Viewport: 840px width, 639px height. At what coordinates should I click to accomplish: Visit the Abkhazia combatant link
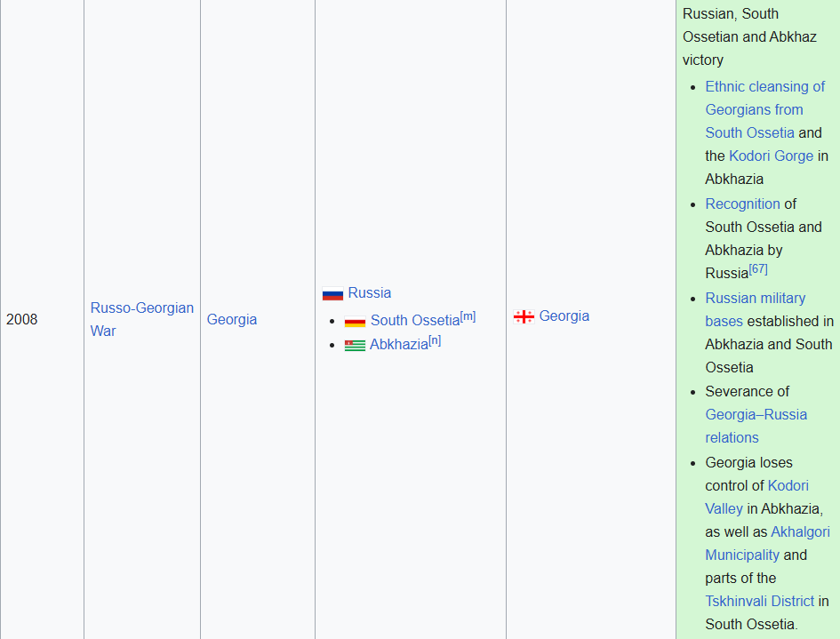(x=398, y=345)
